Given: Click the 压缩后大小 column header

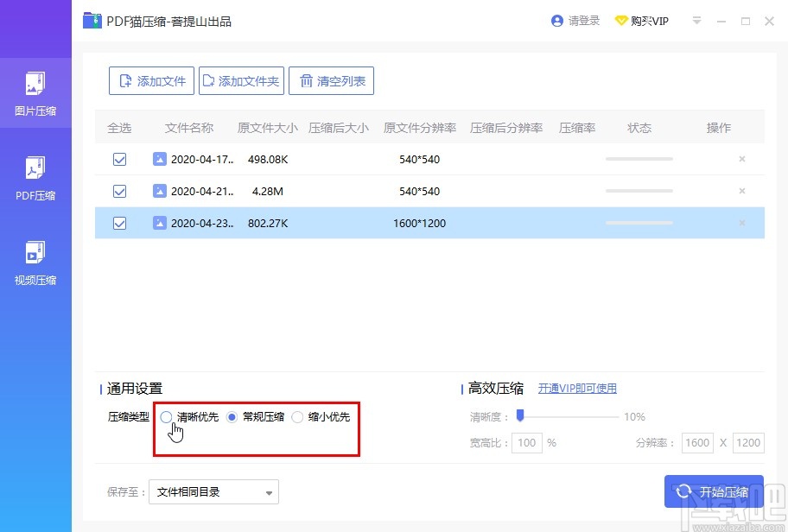Looking at the screenshot, I should coord(338,128).
